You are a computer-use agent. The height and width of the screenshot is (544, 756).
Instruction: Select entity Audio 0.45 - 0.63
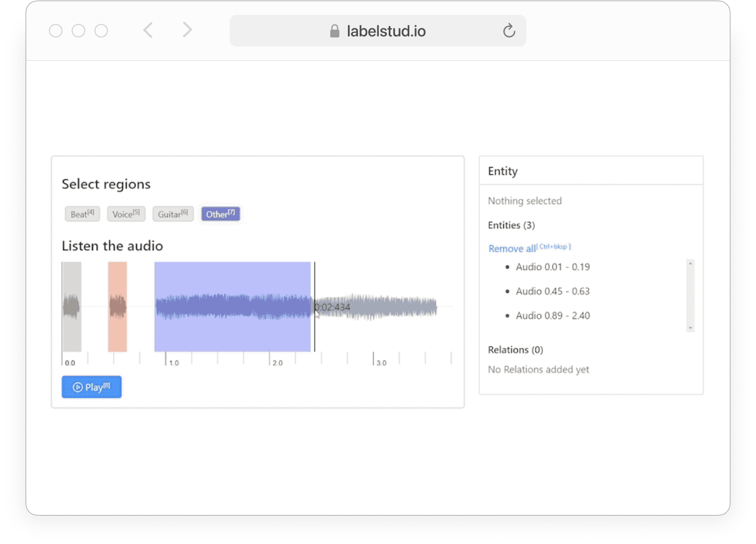(x=553, y=291)
